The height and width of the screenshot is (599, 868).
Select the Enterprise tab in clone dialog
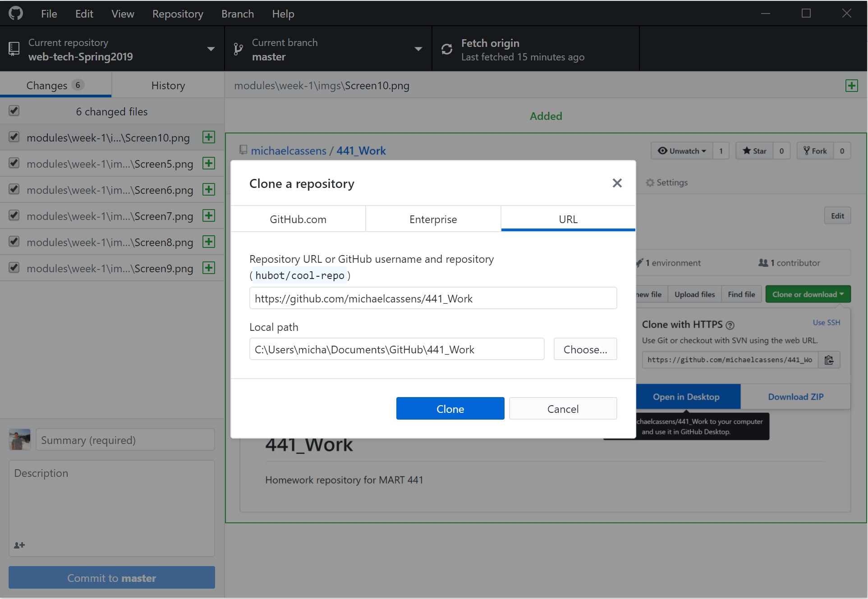pyautogui.click(x=433, y=219)
